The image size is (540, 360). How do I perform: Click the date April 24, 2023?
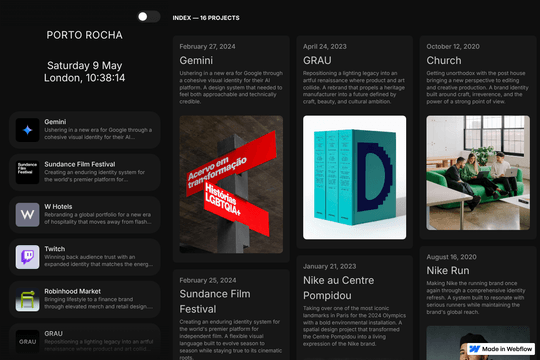pyautogui.click(x=325, y=47)
